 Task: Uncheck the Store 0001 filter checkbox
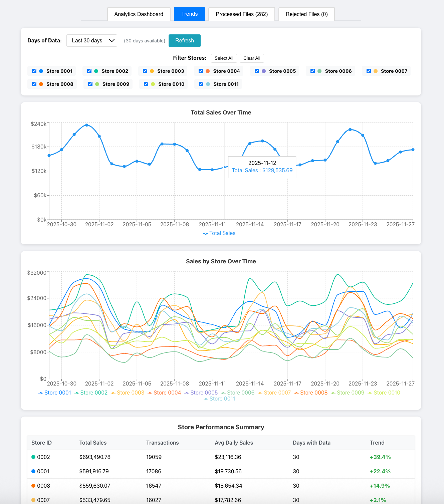pyautogui.click(x=34, y=71)
